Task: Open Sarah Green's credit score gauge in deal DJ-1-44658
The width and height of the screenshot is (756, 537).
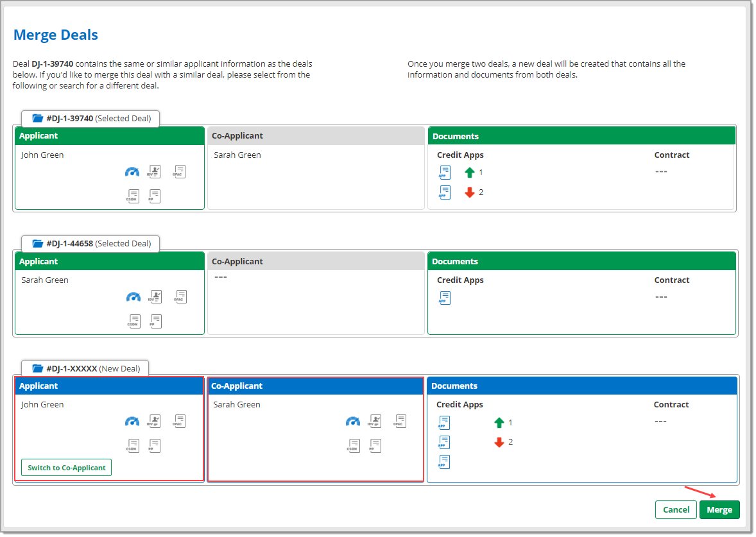Action: 133,297
